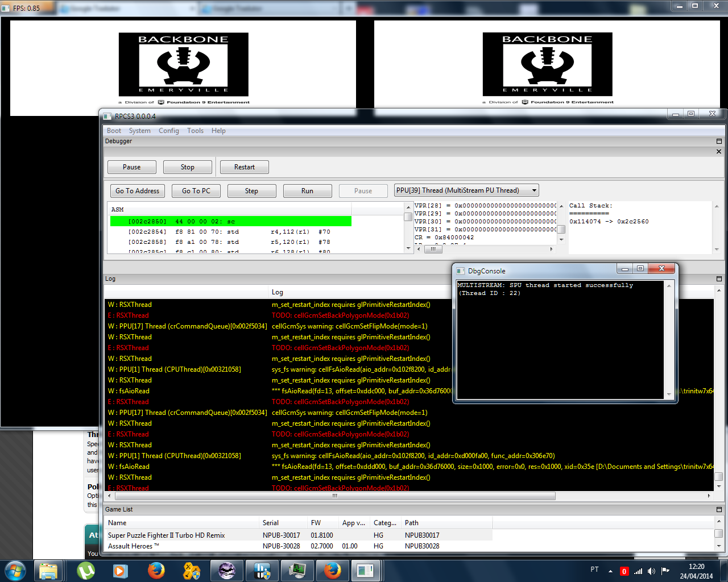Close the Debugger panel with X icon
The height and width of the screenshot is (582, 728).
(719, 151)
